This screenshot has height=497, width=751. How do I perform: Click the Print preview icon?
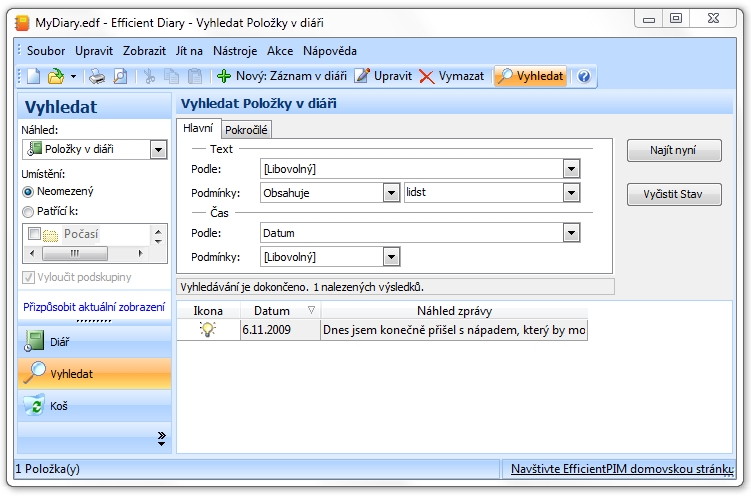[x=120, y=76]
